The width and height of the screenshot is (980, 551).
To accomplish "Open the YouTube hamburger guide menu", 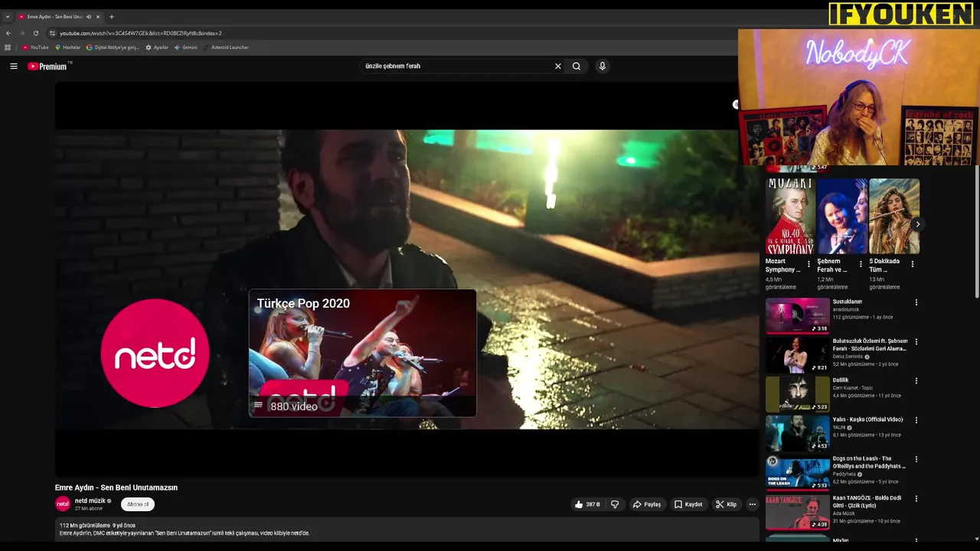I will click(13, 66).
